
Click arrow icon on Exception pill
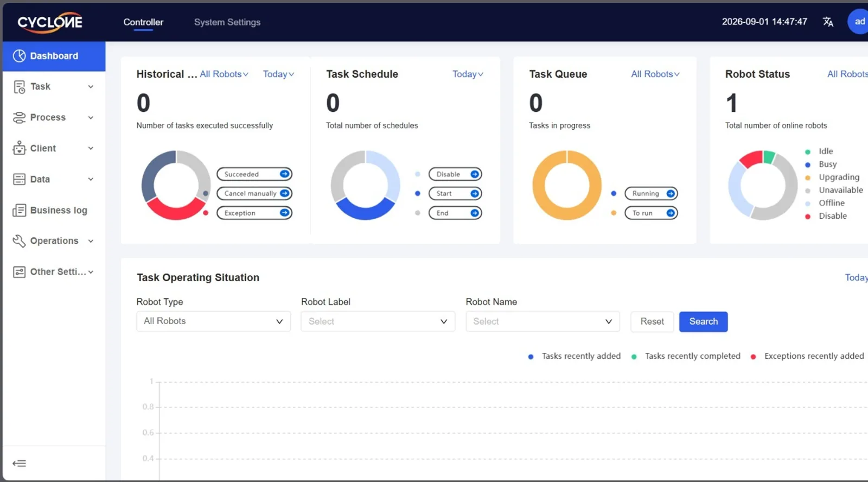[284, 213]
